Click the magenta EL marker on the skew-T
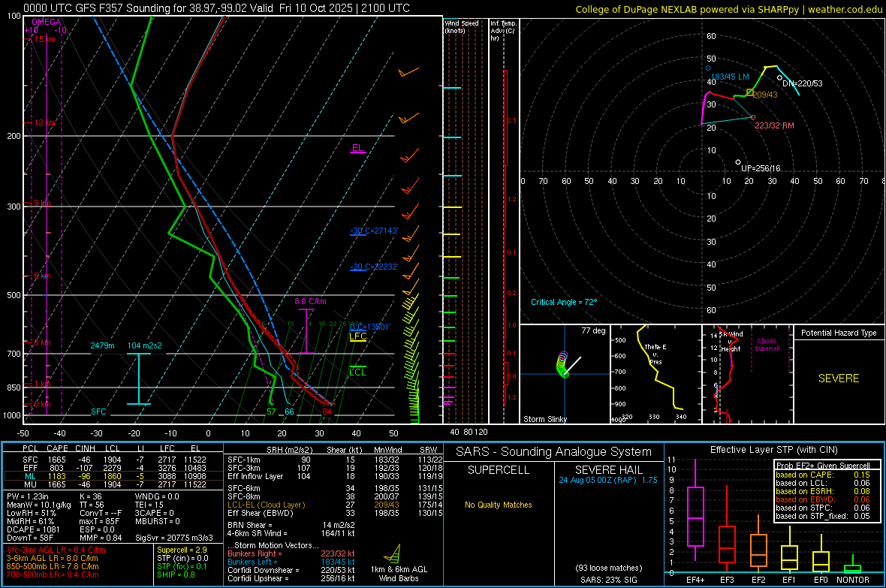The width and height of the screenshot is (886, 588). pos(357,149)
